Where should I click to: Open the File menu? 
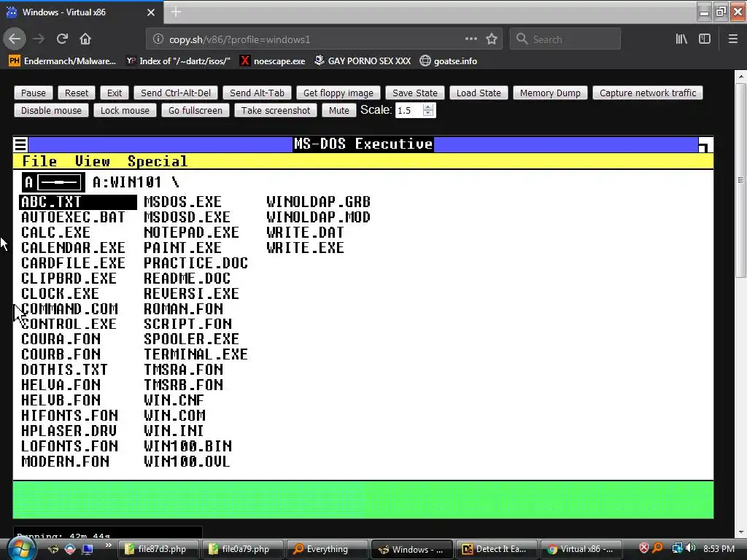tap(39, 161)
